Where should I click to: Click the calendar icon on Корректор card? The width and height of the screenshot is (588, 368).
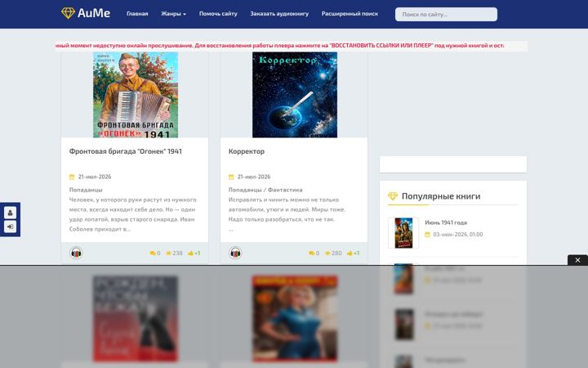(x=231, y=177)
